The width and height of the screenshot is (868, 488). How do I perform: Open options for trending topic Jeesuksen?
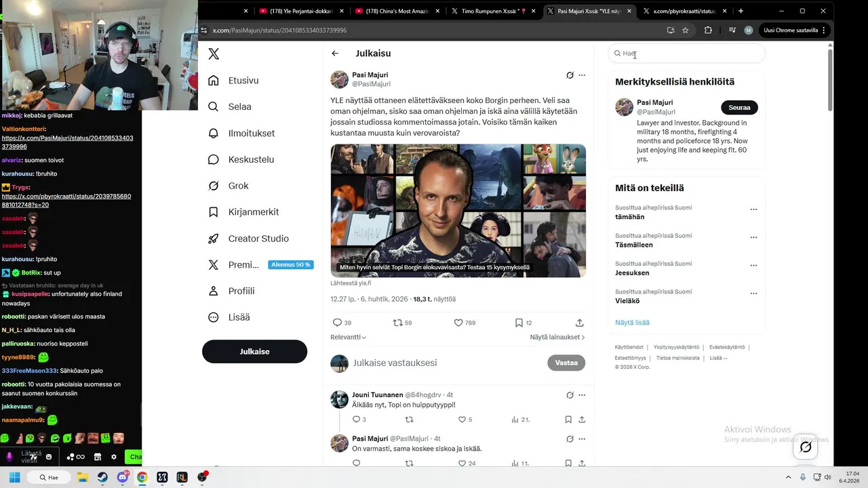click(753, 266)
